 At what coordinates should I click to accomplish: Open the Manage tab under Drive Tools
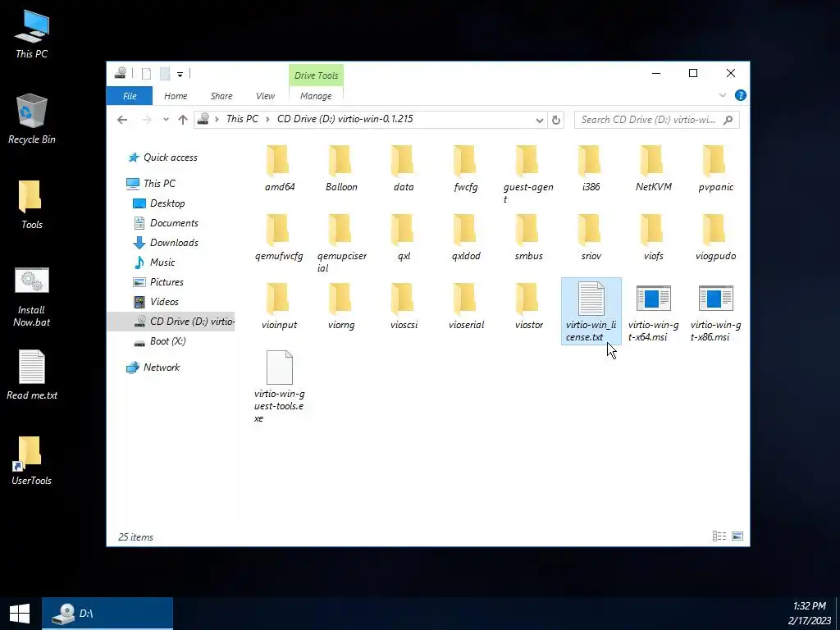[316, 96]
